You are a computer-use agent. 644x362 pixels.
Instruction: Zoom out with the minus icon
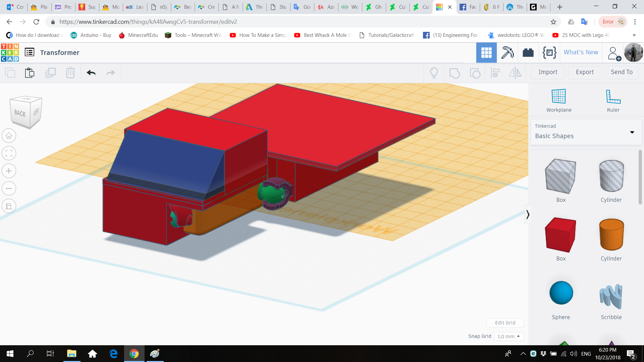(9, 188)
